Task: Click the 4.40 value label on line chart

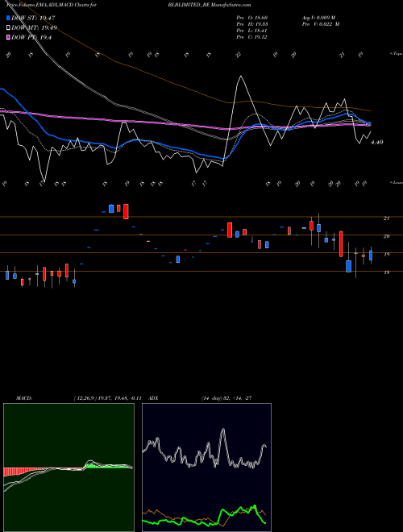Action: click(x=377, y=142)
